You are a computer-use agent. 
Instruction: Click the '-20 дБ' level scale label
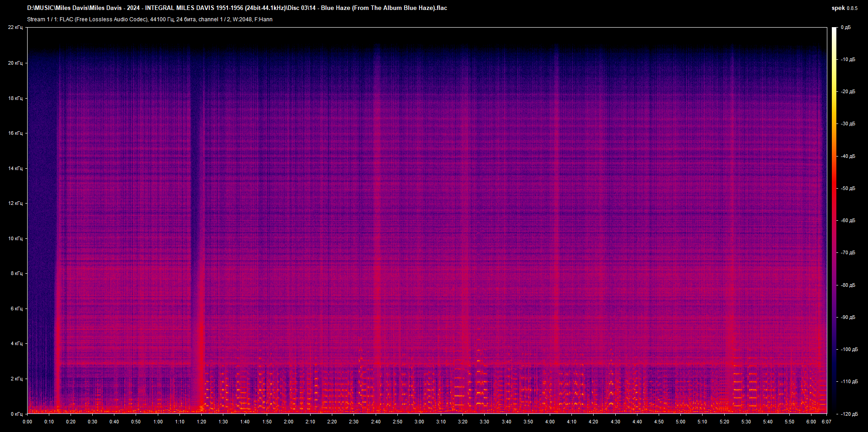(848, 91)
